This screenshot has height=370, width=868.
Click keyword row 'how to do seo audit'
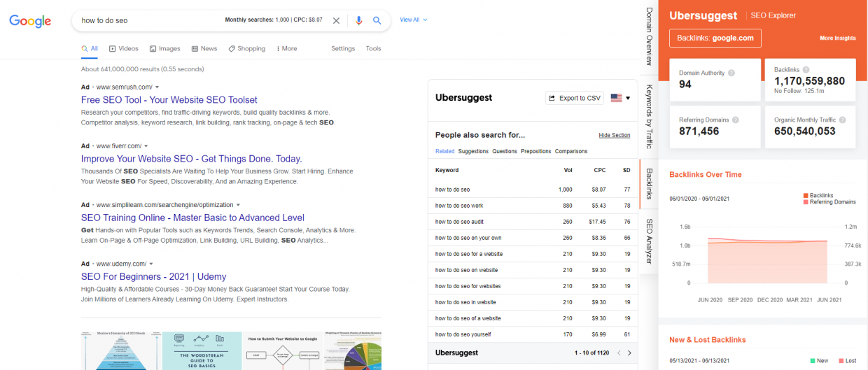pyautogui.click(x=533, y=222)
